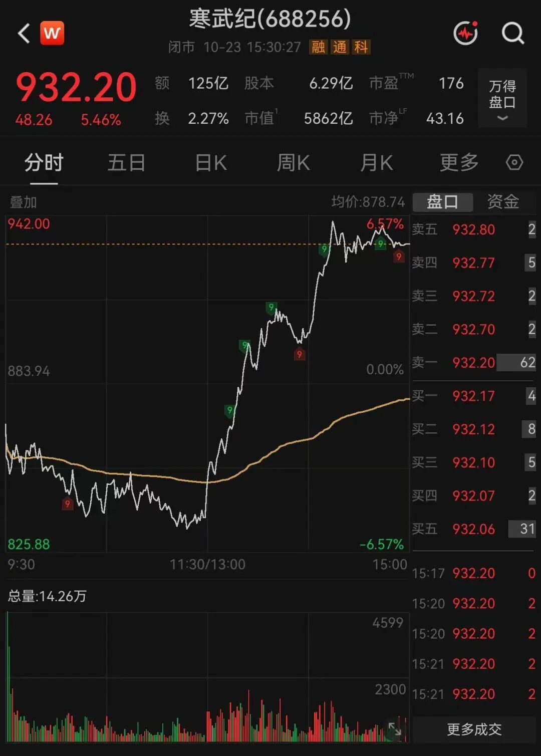Tap the 额 125亿 turnover amount

208,83
